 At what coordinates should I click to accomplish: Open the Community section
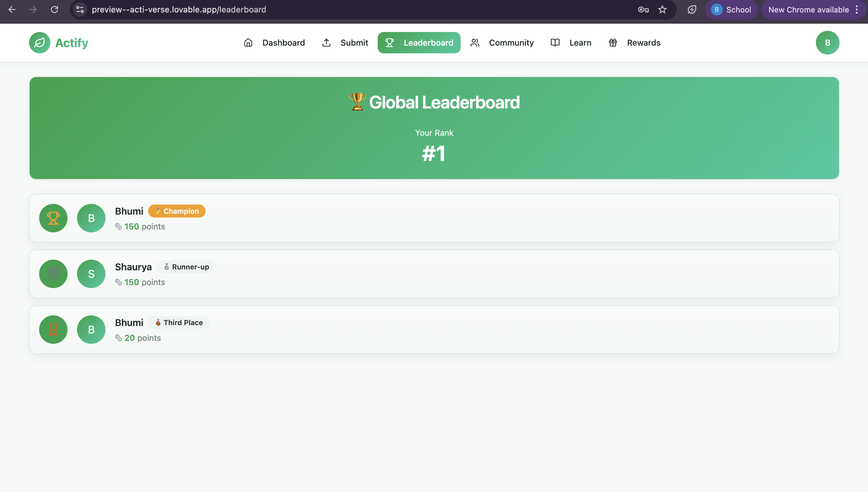click(502, 43)
